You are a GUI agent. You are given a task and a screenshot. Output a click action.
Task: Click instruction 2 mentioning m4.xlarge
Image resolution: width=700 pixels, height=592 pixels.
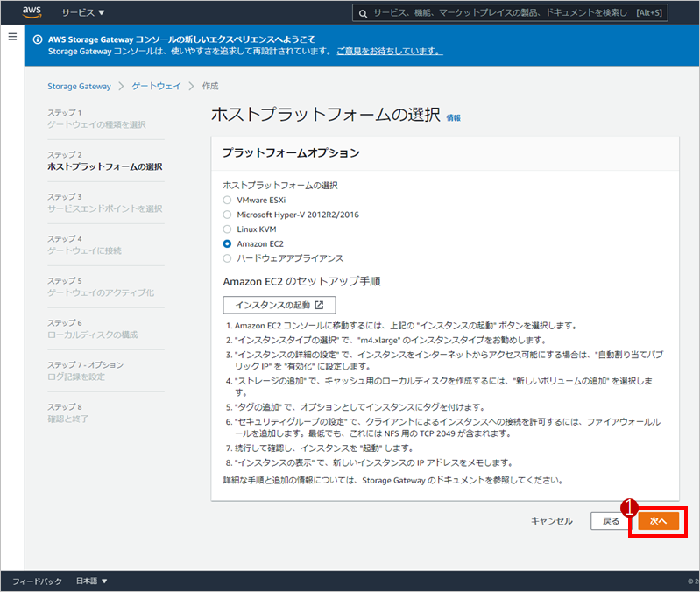tap(386, 340)
